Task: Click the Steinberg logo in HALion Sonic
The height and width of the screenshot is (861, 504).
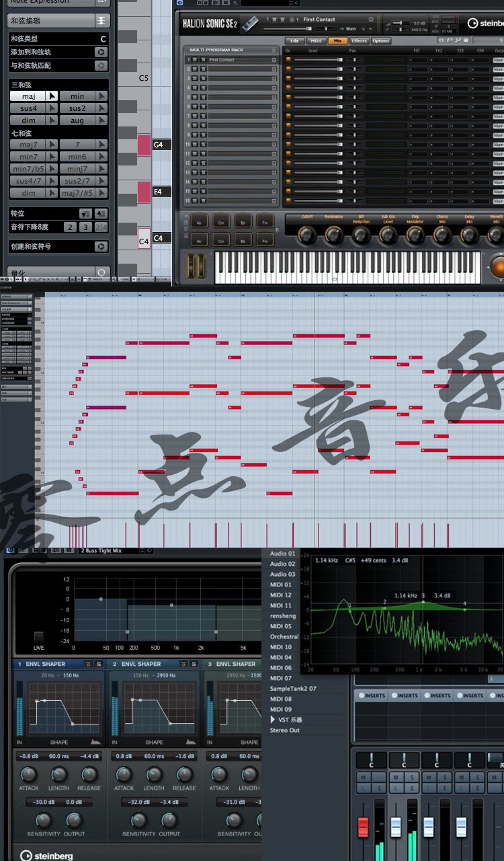Action: click(485, 24)
